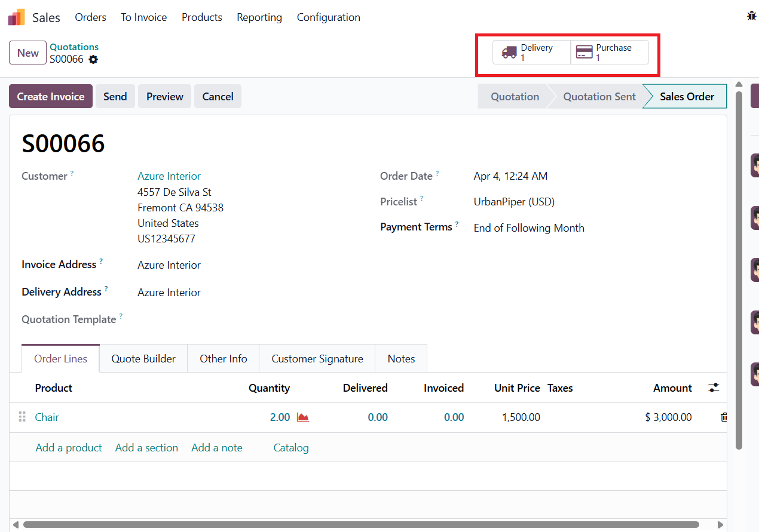Select the Quotation status stage
Image resolution: width=759 pixels, height=532 pixels.
(x=515, y=97)
